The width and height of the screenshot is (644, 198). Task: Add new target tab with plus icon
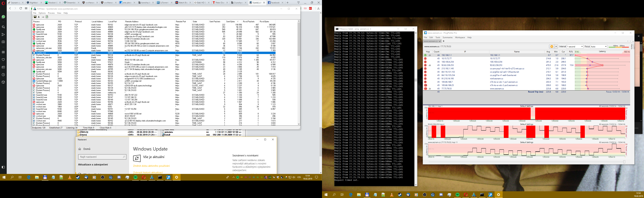[444, 41]
